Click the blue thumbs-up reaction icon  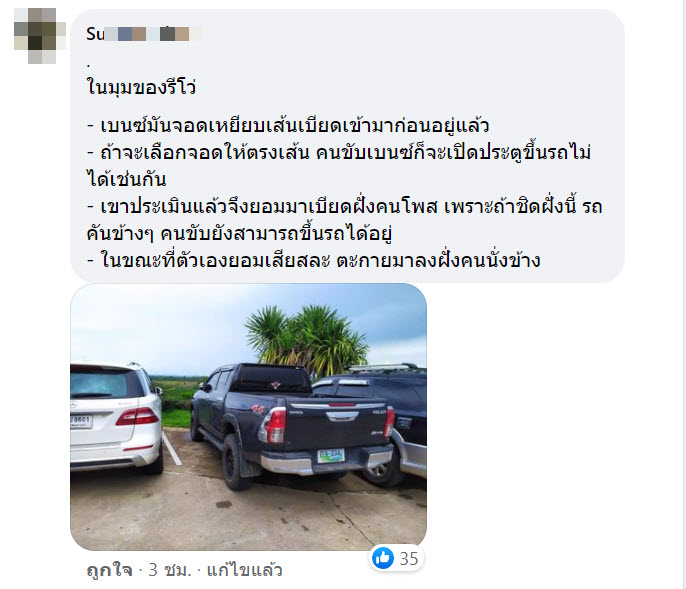[x=383, y=558]
